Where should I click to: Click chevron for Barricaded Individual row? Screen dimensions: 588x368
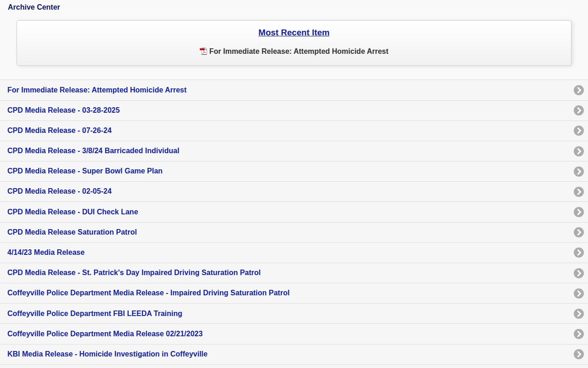[579, 151]
